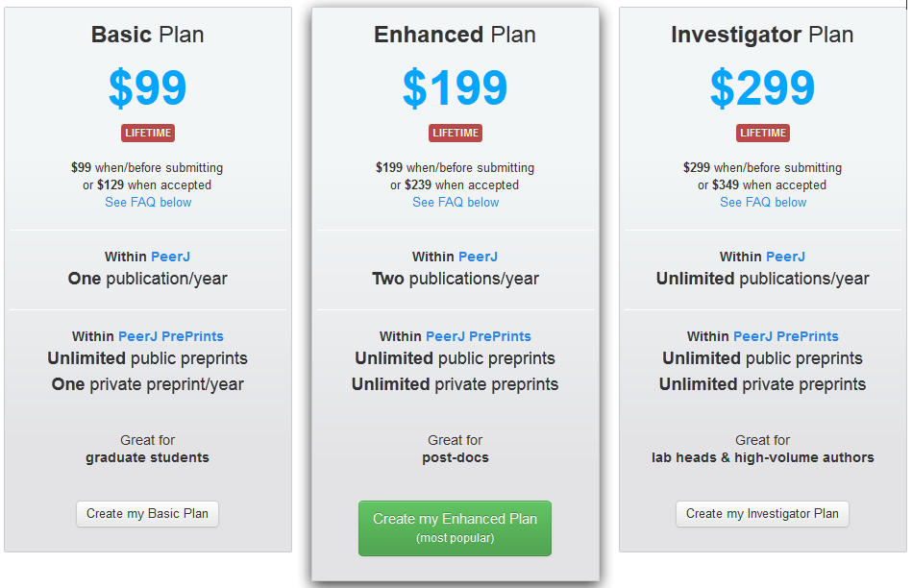Click the $99 price in Basic Plan

coord(148,88)
